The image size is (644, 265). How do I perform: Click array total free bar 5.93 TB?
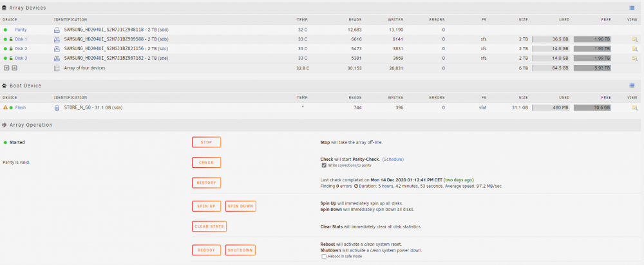click(592, 68)
